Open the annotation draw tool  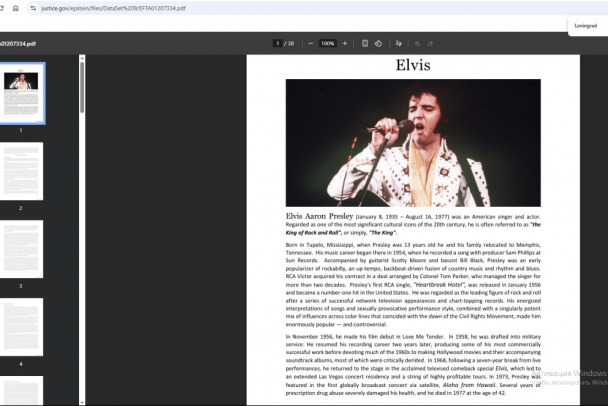coord(399,44)
